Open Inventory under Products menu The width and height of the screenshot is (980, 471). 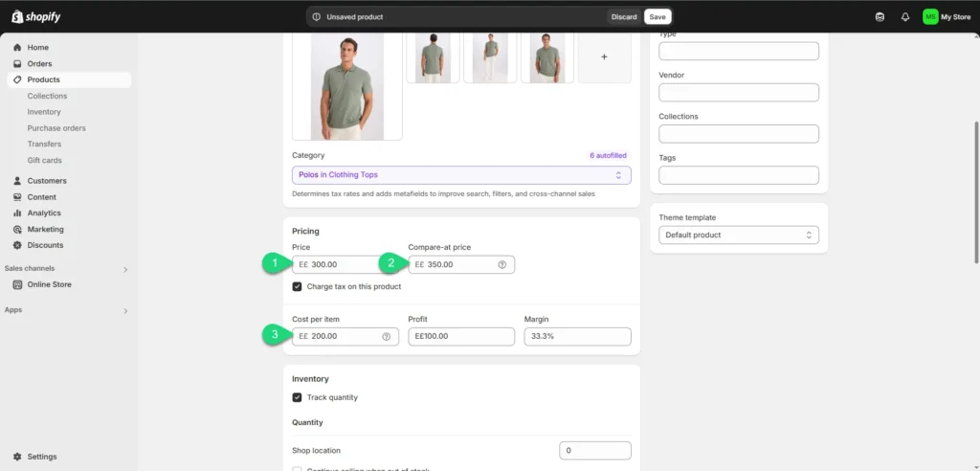(x=44, y=112)
